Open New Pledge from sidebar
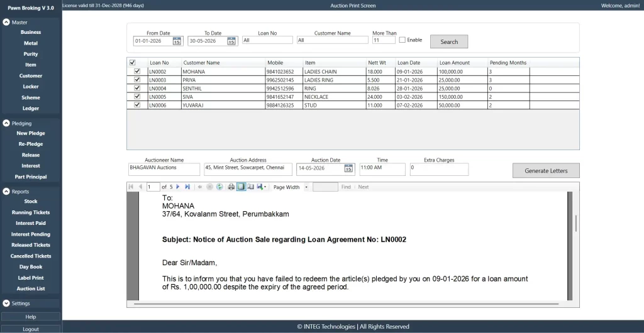This screenshot has height=333, width=644. tap(31, 133)
